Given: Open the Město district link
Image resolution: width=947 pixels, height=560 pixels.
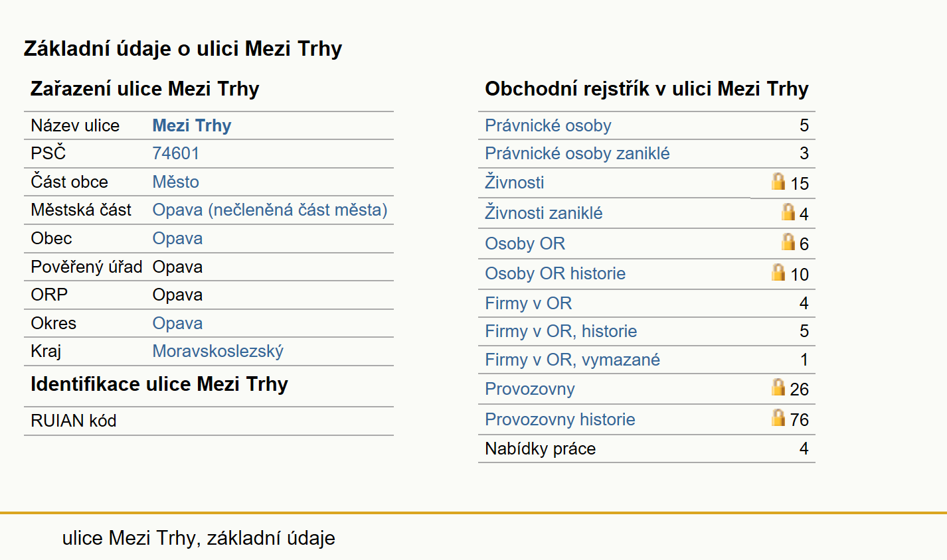Looking at the screenshot, I should 176,182.
